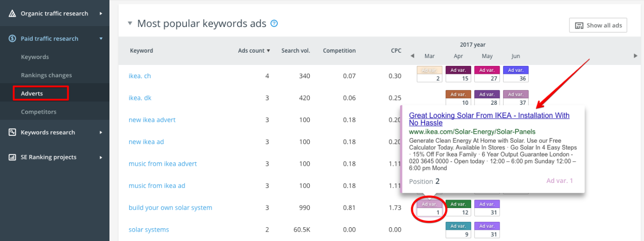Open the music from ikea advert keyword
The image size is (644, 241).
coord(162,164)
